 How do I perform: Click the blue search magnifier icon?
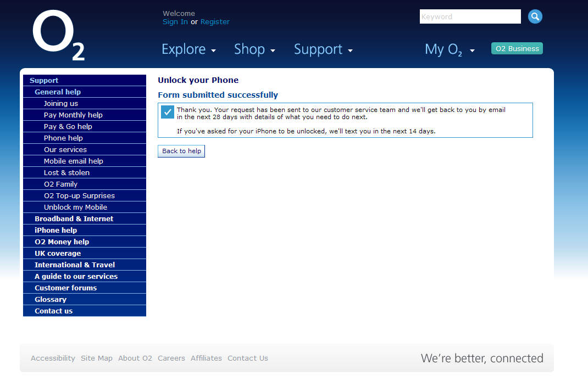pyautogui.click(x=535, y=16)
